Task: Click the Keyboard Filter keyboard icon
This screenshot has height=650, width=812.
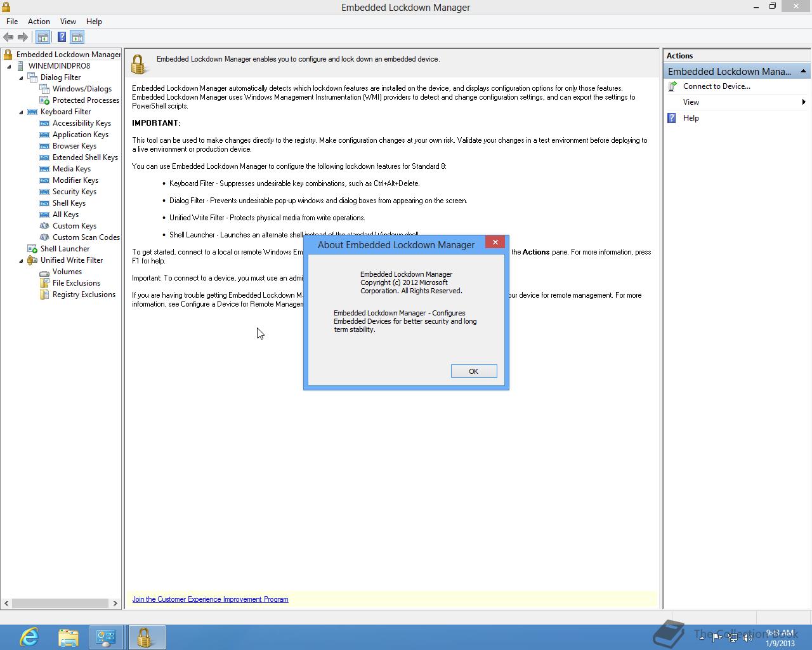Action: pos(32,112)
